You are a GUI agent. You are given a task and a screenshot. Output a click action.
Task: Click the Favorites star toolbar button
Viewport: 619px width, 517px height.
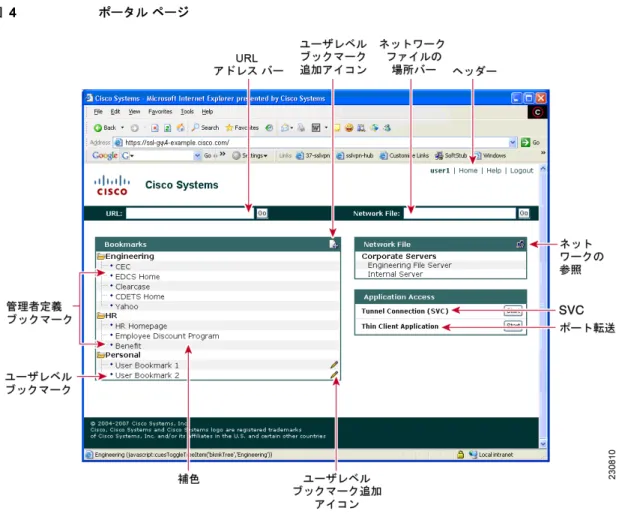click(242, 127)
